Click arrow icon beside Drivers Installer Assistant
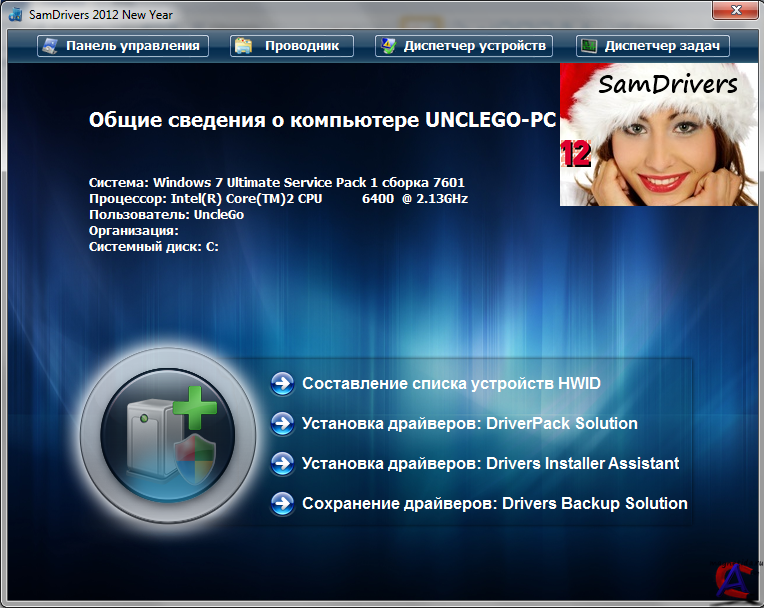This screenshot has height=610, width=764. coord(283,464)
